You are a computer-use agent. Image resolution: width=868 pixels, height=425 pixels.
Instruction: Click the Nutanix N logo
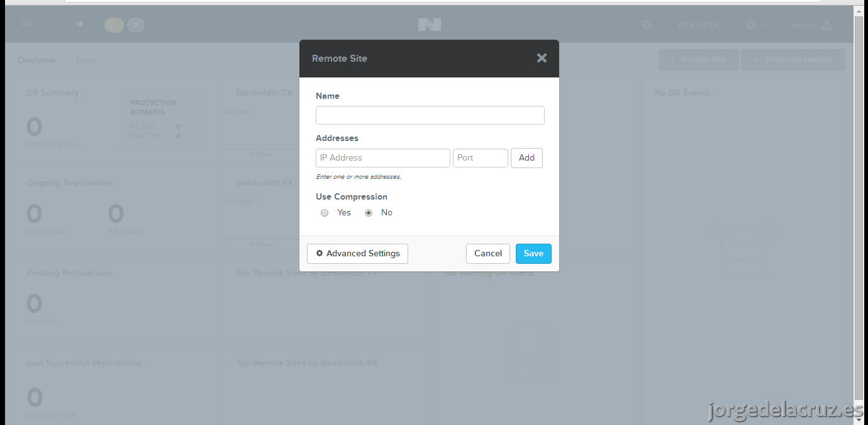coord(430,25)
